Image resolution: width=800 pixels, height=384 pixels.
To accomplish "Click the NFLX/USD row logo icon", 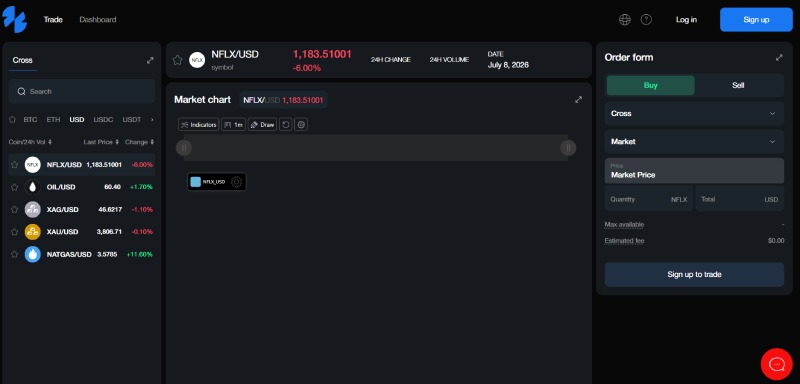I will (33, 165).
